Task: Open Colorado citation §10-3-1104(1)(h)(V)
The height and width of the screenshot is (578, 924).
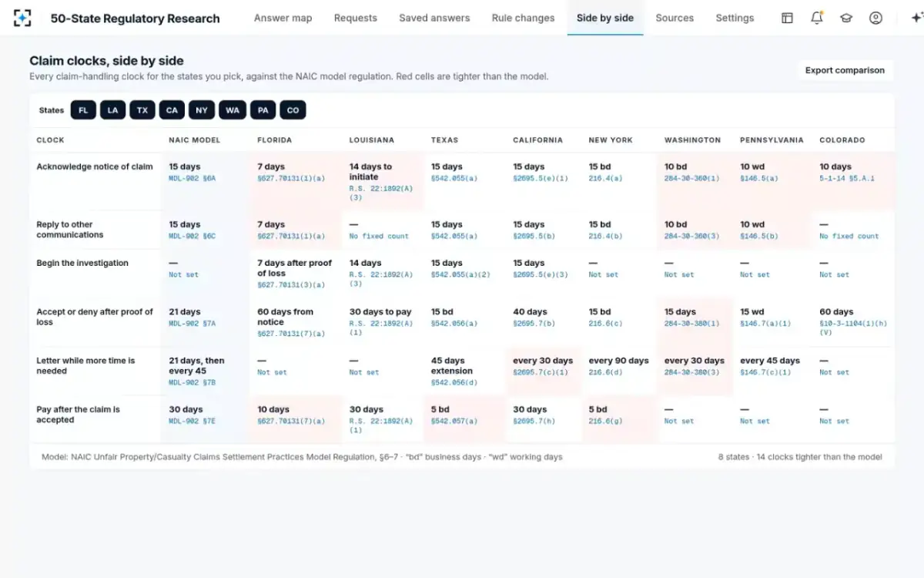Action: [853, 328]
